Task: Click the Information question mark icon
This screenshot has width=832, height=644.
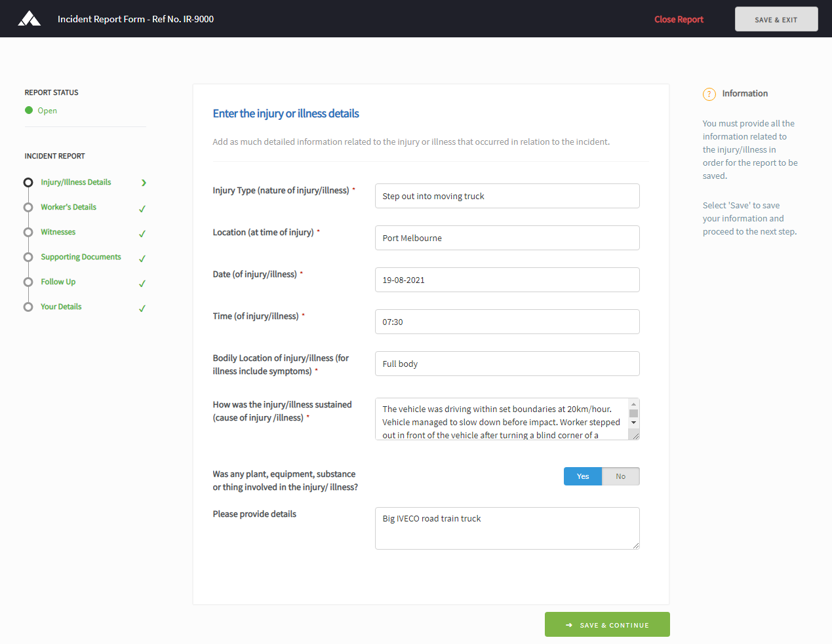Action: (x=709, y=94)
